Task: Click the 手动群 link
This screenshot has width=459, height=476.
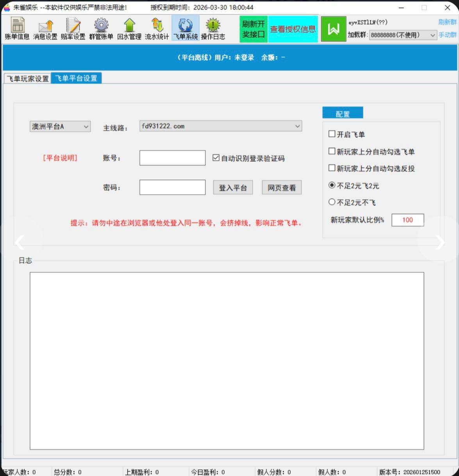Action: click(x=447, y=35)
